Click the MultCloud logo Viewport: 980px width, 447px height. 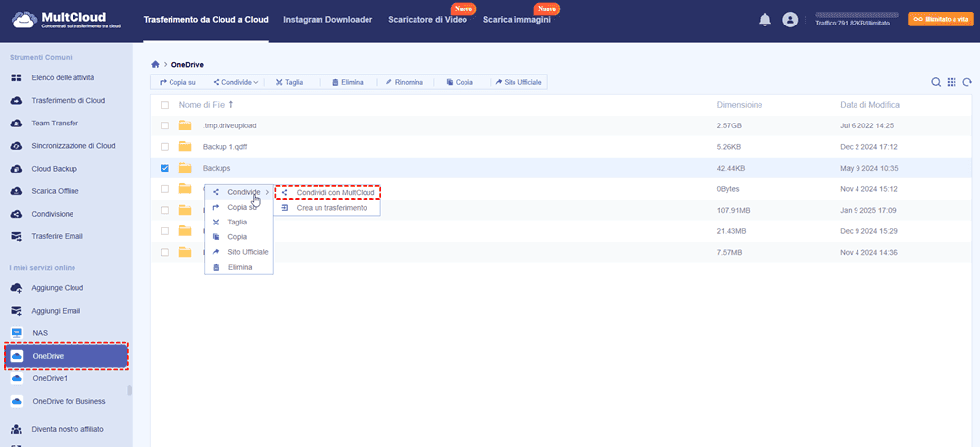pos(67,20)
